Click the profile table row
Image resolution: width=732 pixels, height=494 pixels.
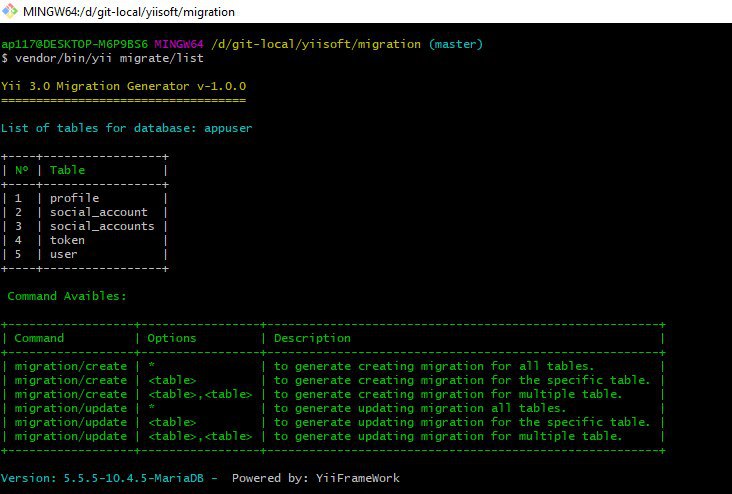pyautogui.click(x=84, y=198)
